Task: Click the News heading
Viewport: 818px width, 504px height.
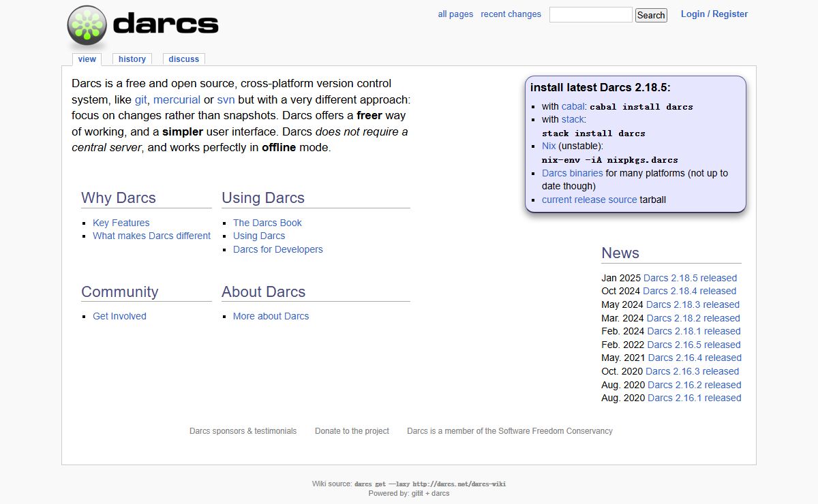Action: click(620, 253)
